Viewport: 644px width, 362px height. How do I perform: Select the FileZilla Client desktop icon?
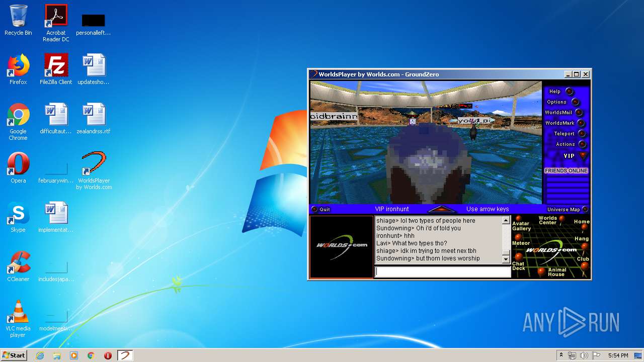[56, 69]
